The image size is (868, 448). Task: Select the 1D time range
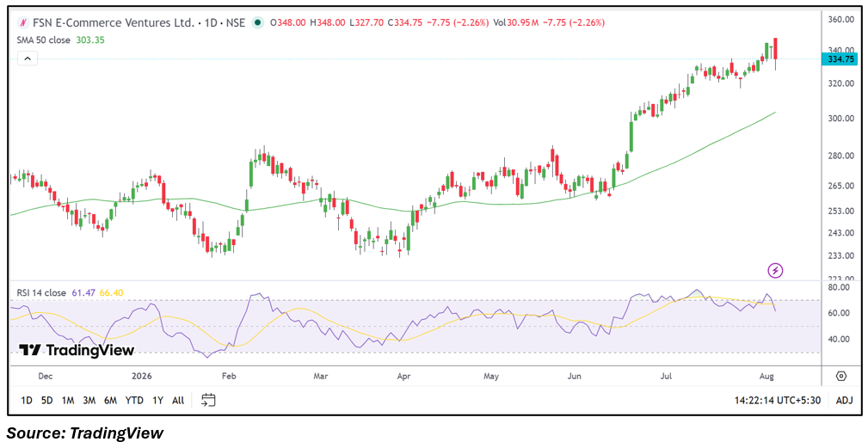tap(26, 401)
